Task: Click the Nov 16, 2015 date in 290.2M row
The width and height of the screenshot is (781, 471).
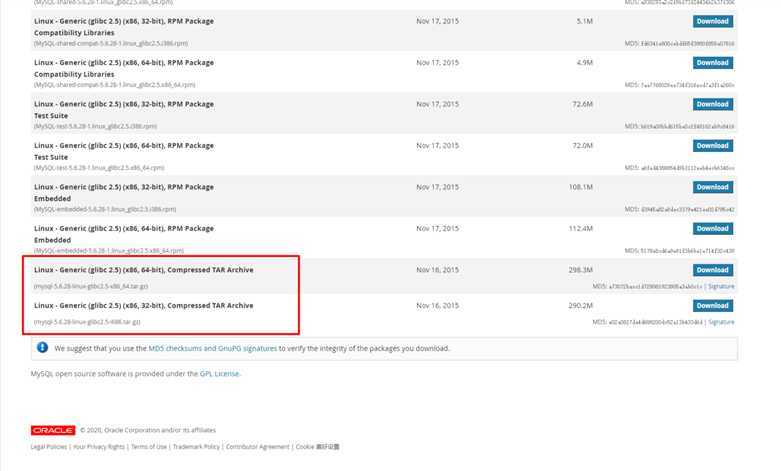Action: tap(437, 306)
